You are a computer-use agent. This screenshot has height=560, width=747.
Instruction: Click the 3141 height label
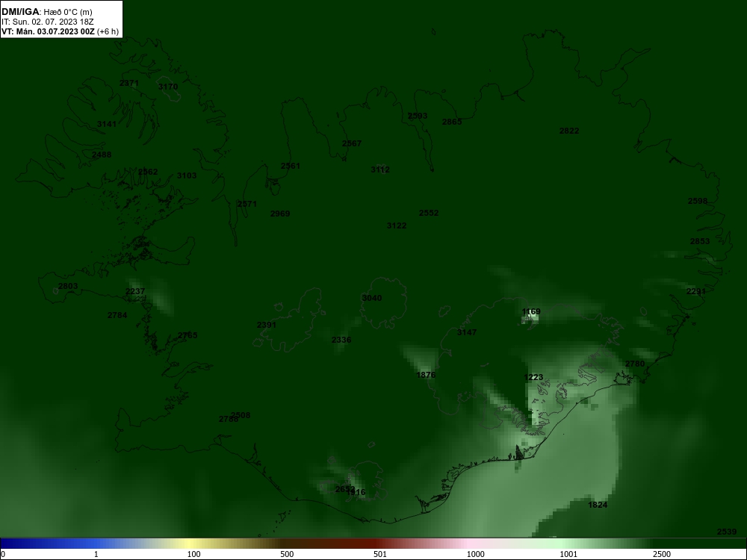[107, 124]
